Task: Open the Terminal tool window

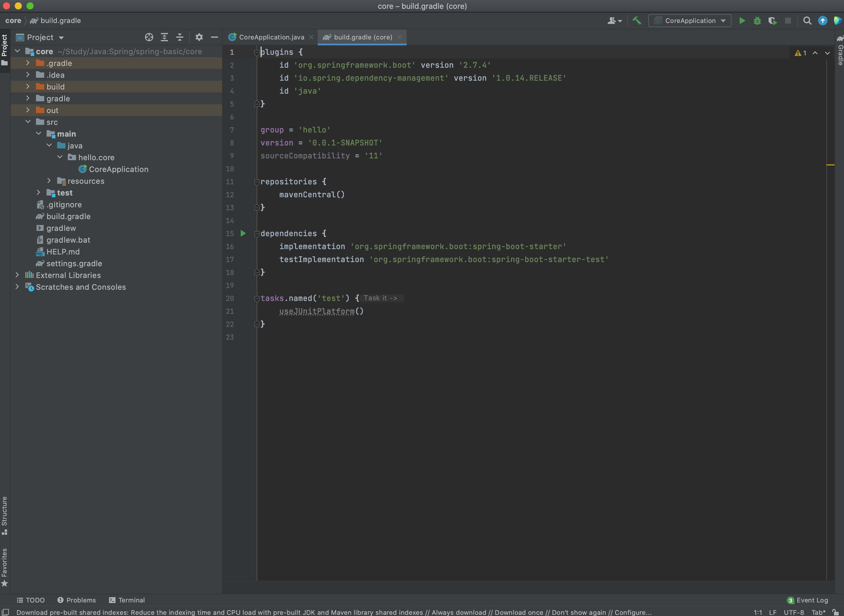Action: (x=127, y=600)
